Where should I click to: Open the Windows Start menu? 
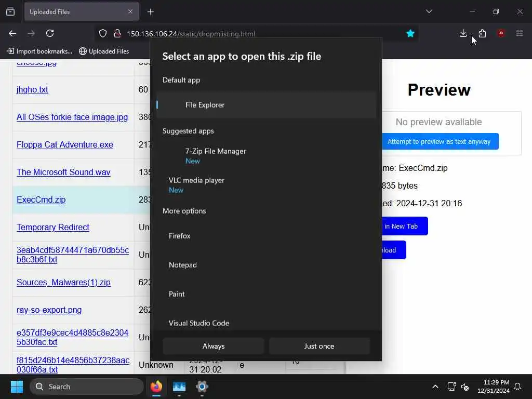point(17,387)
